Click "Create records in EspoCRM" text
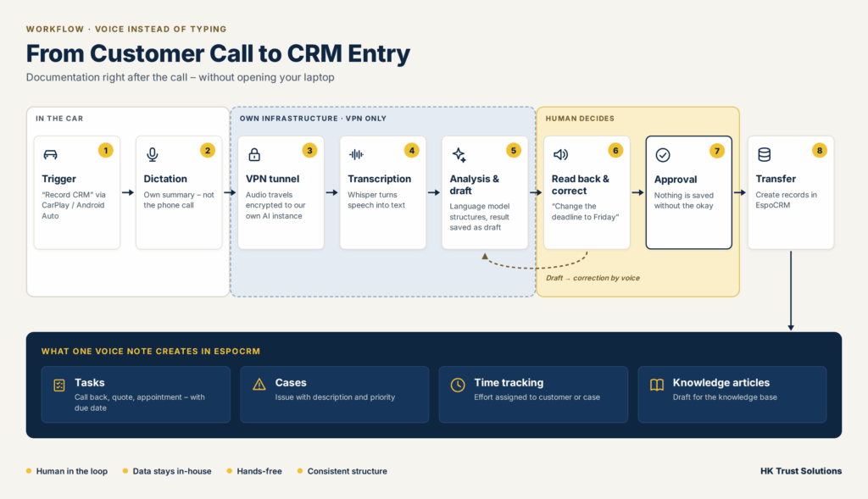The image size is (868, 499). (x=786, y=200)
